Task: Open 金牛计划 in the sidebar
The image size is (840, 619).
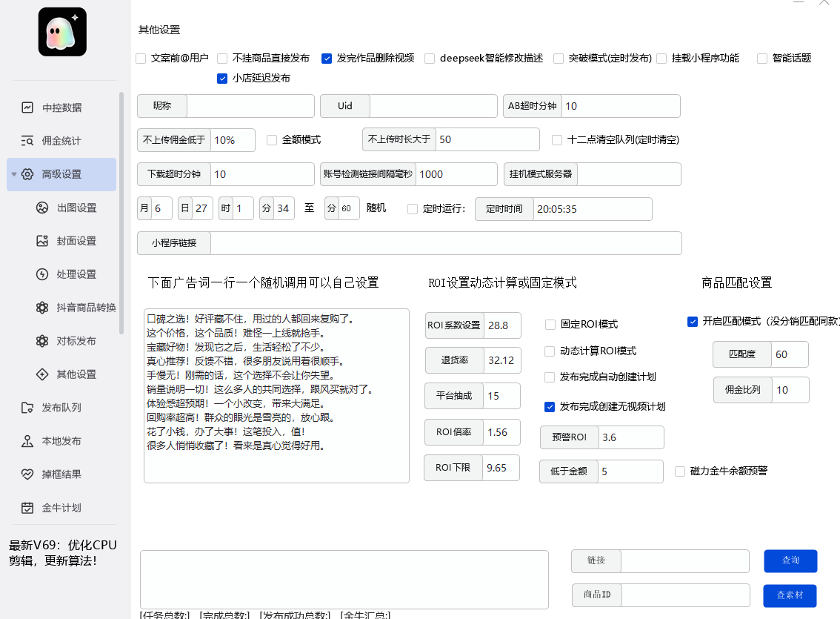Action: pyautogui.click(x=61, y=508)
